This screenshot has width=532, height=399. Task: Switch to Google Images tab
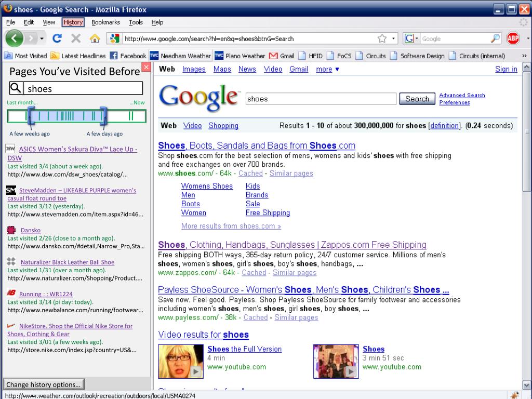click(x=194, y=69)
